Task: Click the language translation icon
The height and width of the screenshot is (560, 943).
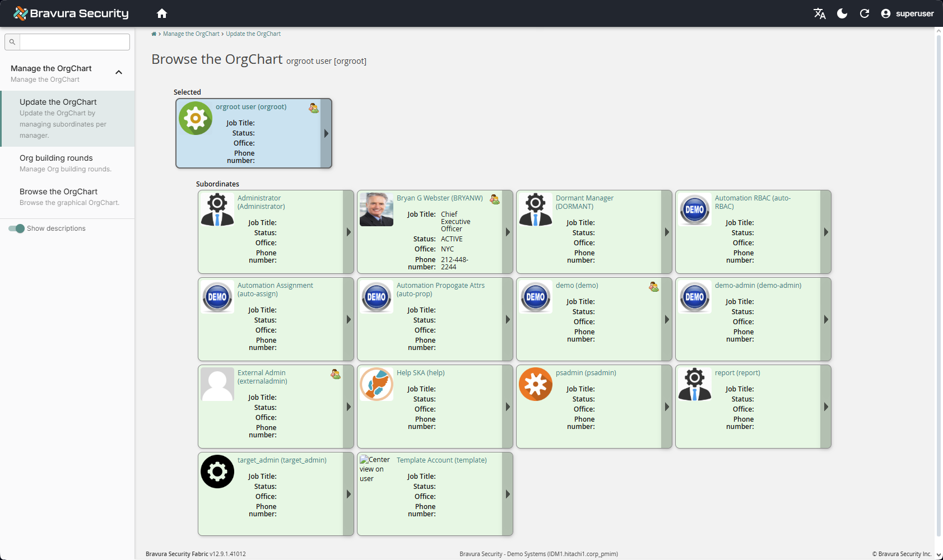Action: pyautogui.click(x=819, y=13)
